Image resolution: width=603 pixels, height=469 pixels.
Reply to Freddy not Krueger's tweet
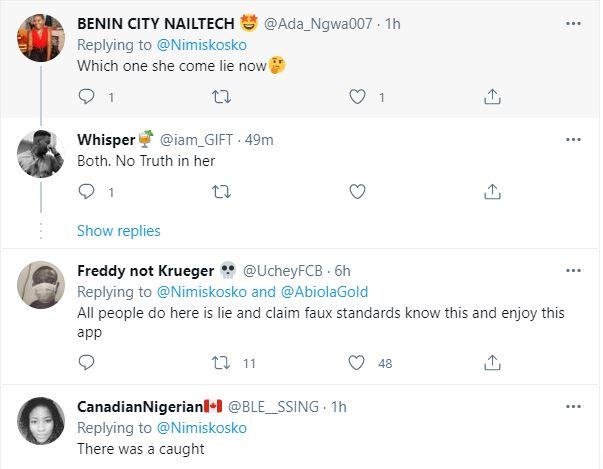tap(86, 363)
